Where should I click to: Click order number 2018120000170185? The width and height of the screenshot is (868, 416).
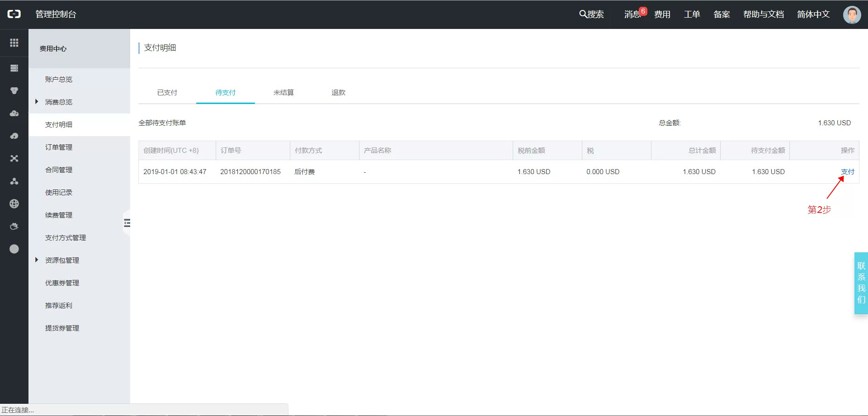(x=250, y=172)
